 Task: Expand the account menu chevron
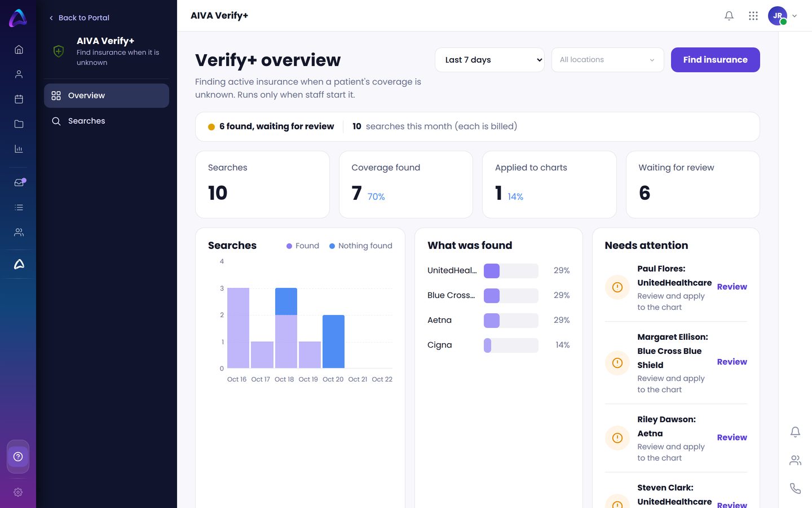[795, 16]
